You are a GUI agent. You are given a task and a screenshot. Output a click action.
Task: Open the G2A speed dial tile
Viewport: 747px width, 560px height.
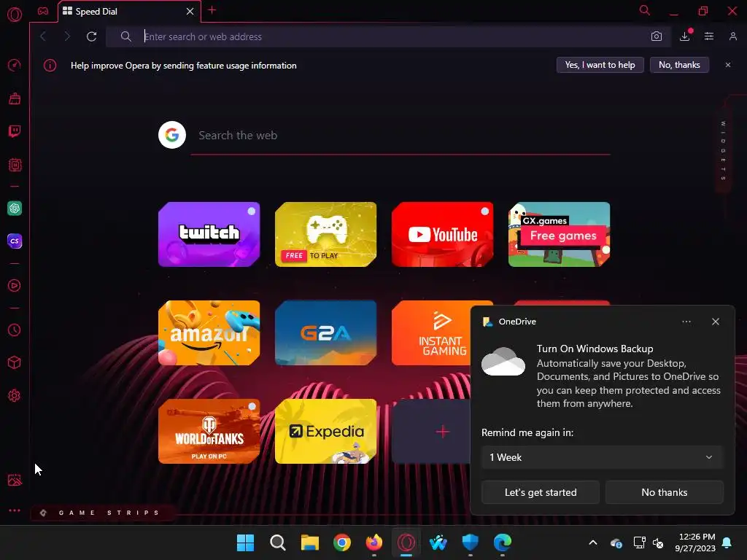[x=326, y=332]
